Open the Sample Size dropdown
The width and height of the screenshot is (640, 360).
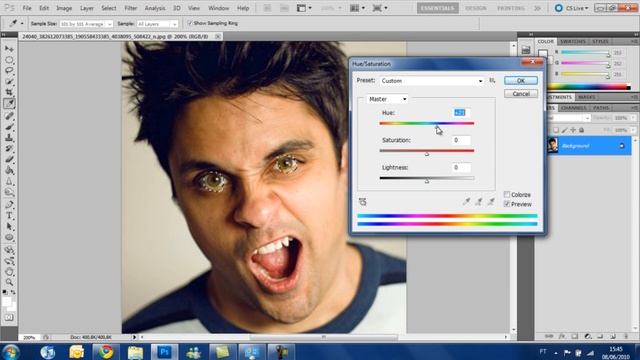click(x=86, y=24)
